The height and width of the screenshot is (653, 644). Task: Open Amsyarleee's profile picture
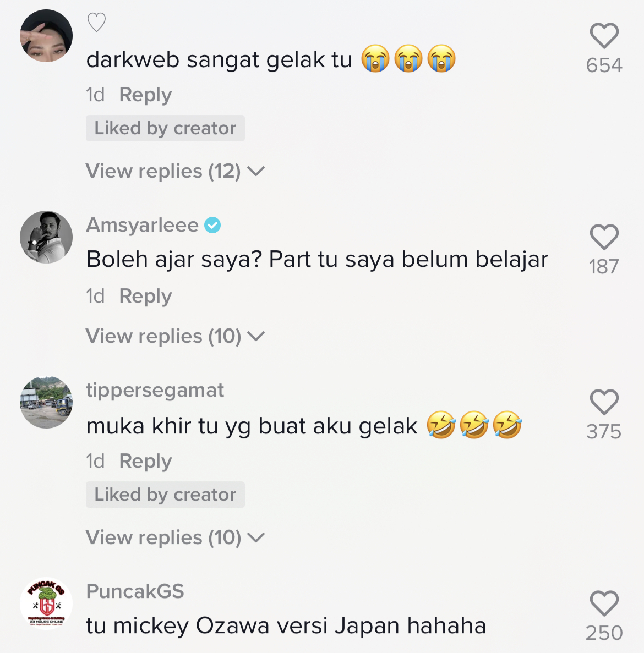[x=46, y=237]
